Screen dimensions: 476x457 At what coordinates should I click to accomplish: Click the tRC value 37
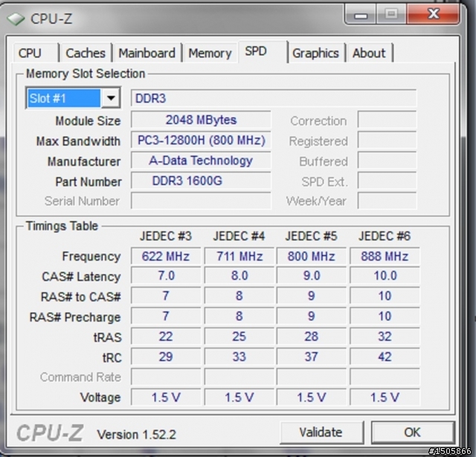point(312,357)
